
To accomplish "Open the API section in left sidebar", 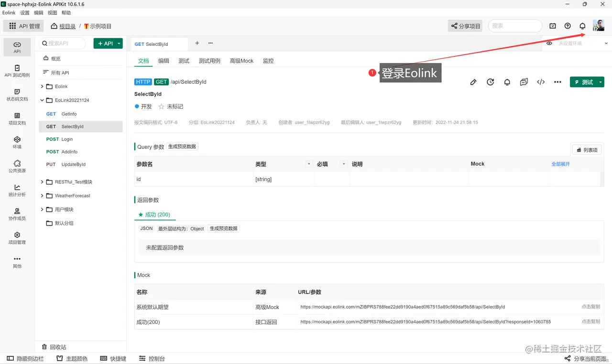I will [17, 47].
